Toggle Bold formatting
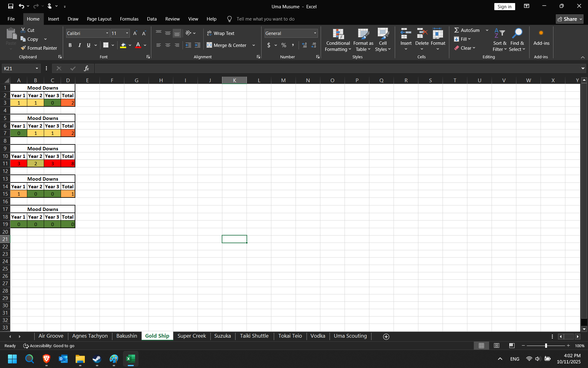Image resolution: width=588 pixels, height=368 pixels. coord(70,45)
